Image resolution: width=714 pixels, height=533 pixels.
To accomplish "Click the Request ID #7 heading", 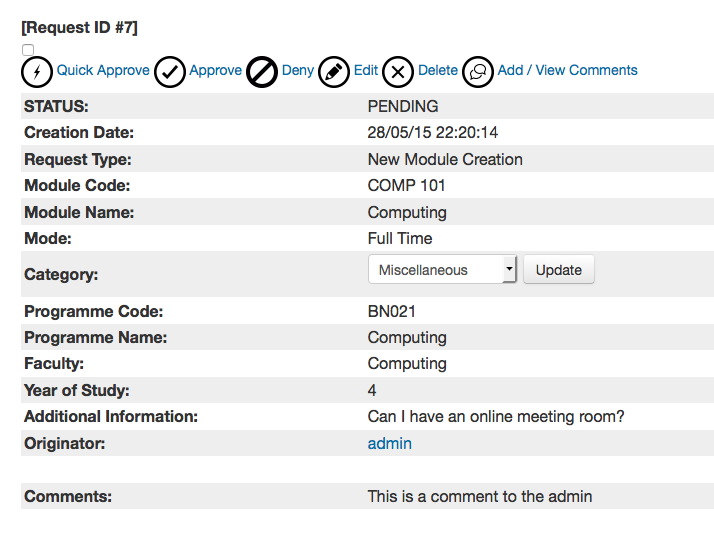I will [80, 28].
